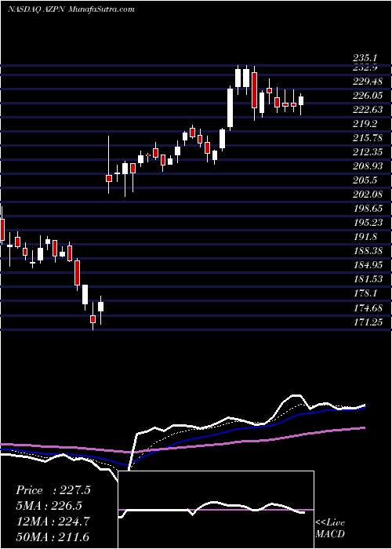Select the 181.53 price axis label
The width and height of the screenshot is (392, 549).
coord(367,279)
